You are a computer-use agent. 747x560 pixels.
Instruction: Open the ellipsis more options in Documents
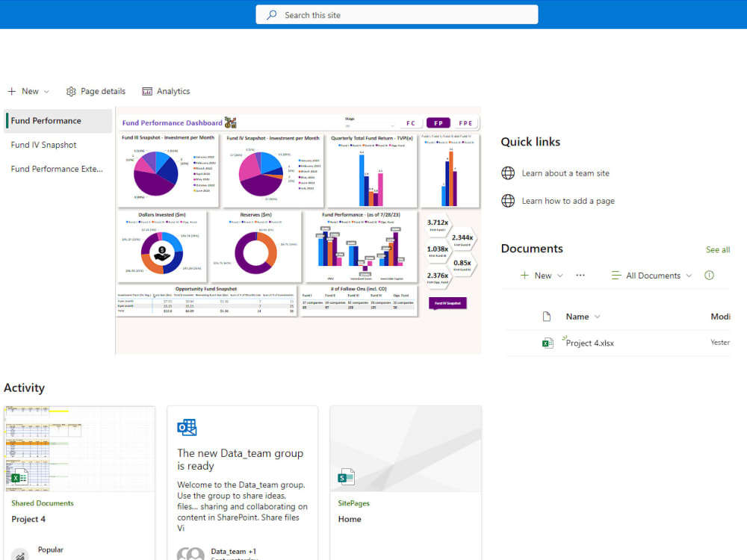580,275
